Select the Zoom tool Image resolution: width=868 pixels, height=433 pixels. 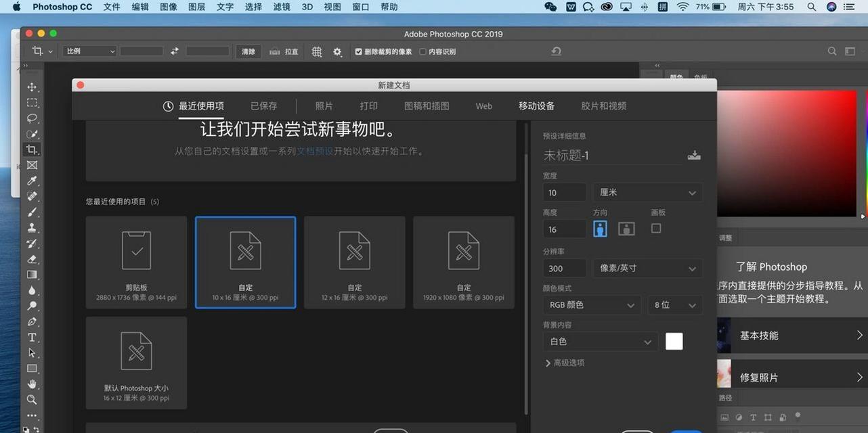(x=32, y=400)
